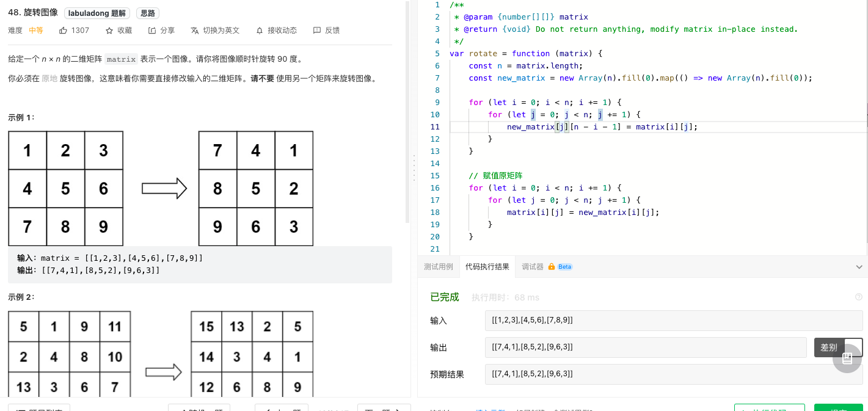Open the 反馈 feedback icon
This screenshot has width=868, height=411.
click(317, 31)
